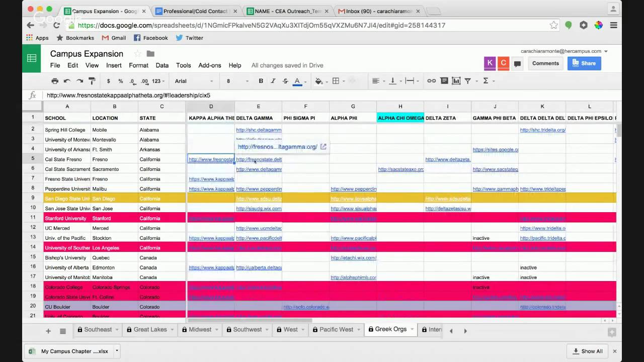Decrease decimal places in the toolbar
Viewport: 644px width, 362px height.
132,81
